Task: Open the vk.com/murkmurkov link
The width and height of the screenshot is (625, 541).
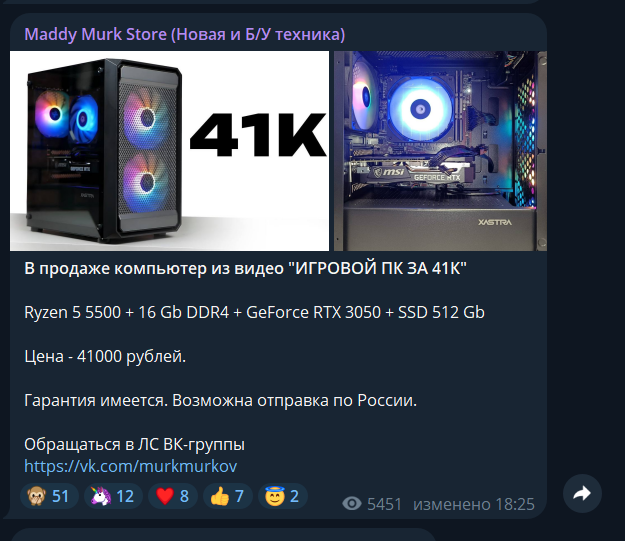Action: (x=131, y=466)
